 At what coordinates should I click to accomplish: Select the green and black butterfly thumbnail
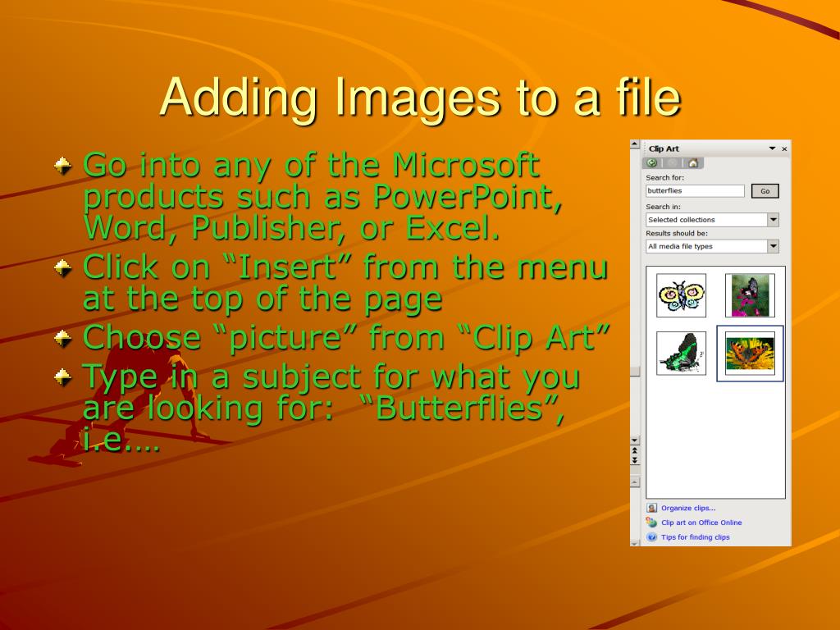pos(682,353)
